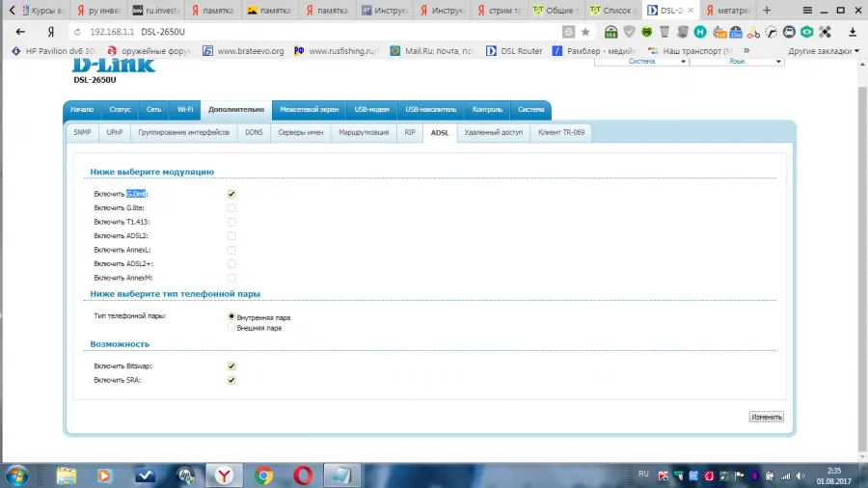Click the grey trash can extension icon
The height and width of the screenshot is (488, 868).
coord(665,32)
